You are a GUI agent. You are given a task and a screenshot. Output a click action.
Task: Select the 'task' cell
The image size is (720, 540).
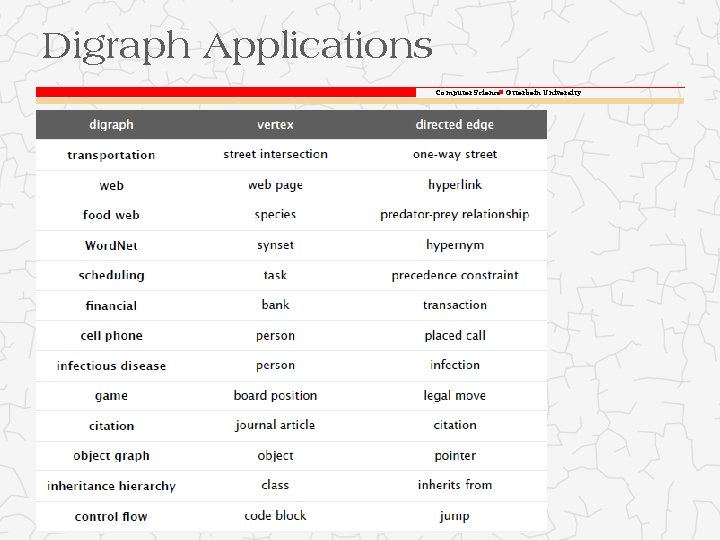pyautogui.click(x=275, y=275)
